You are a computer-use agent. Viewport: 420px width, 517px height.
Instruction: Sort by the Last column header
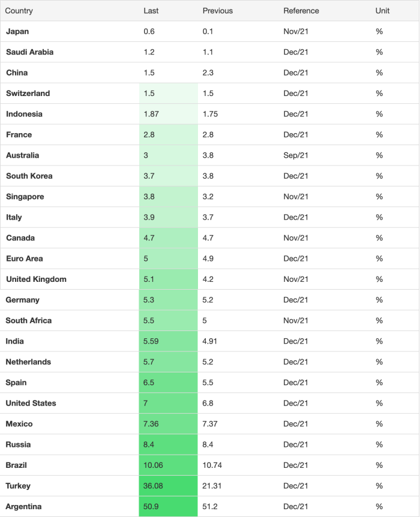click(151, 11)
